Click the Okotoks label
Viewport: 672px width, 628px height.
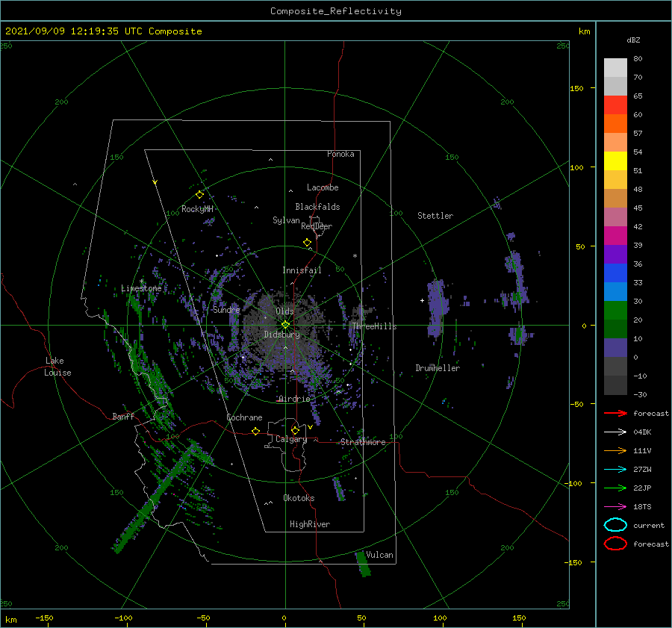coord(299,498)
